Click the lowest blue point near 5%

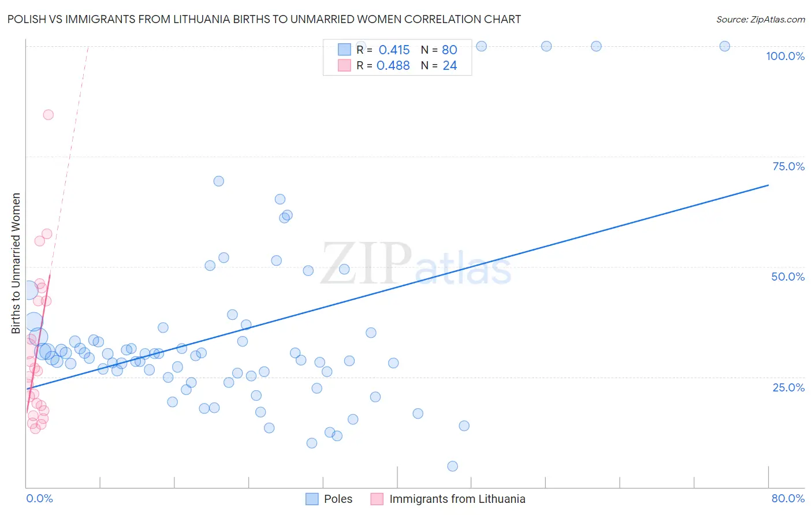[453, 466]
